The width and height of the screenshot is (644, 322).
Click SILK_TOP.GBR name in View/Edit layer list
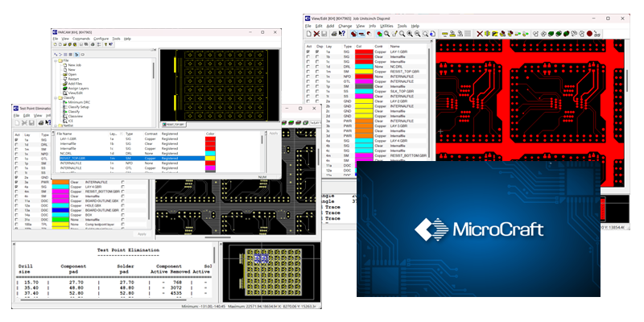pos(402,91)
